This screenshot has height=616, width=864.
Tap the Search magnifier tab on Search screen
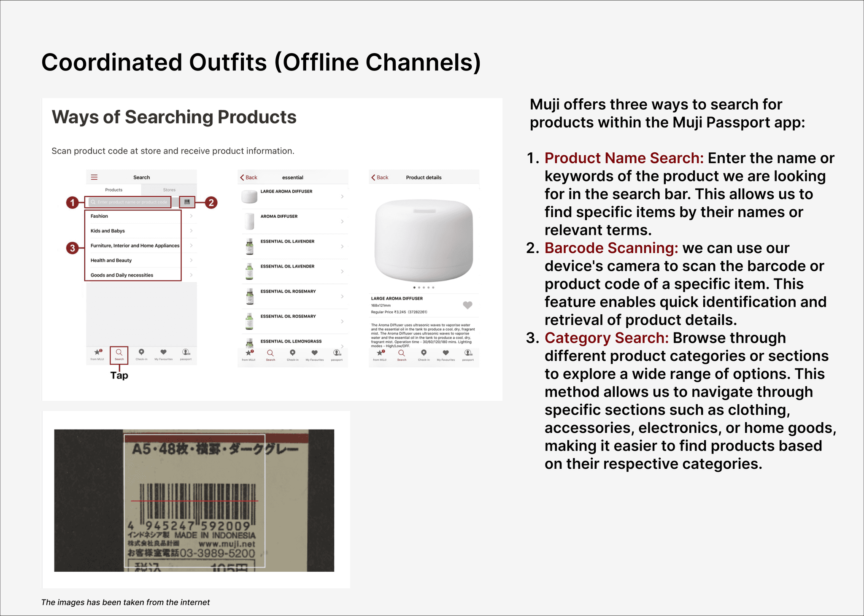tap(119, 354)
